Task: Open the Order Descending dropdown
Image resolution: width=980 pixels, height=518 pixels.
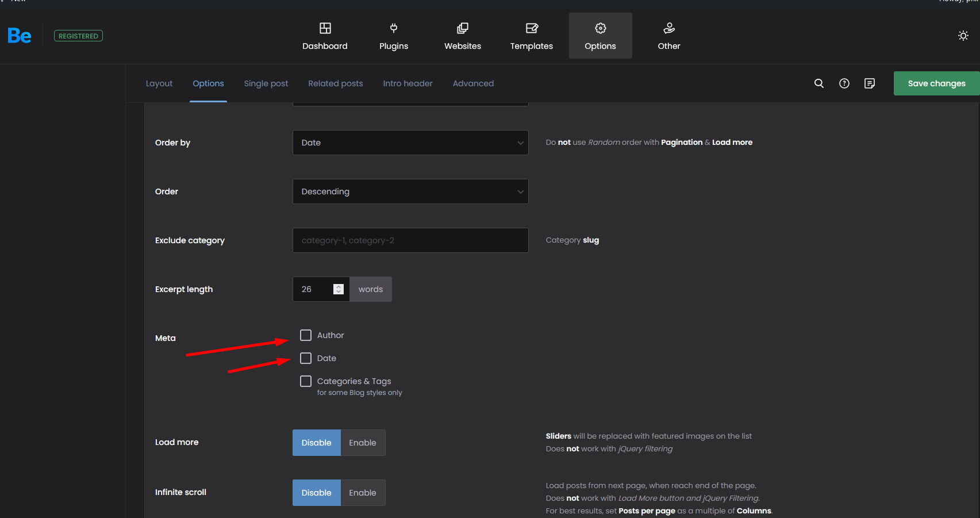Action: tap(410, 191)
